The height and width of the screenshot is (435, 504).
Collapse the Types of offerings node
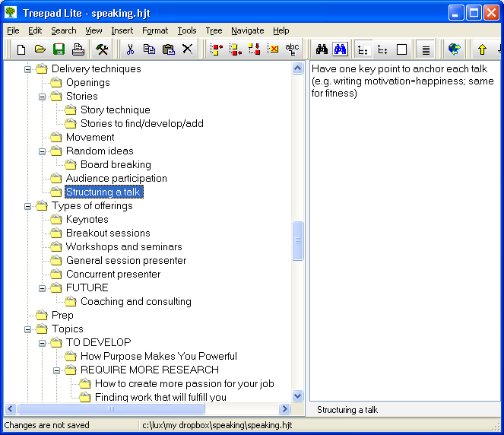[28, 206]
